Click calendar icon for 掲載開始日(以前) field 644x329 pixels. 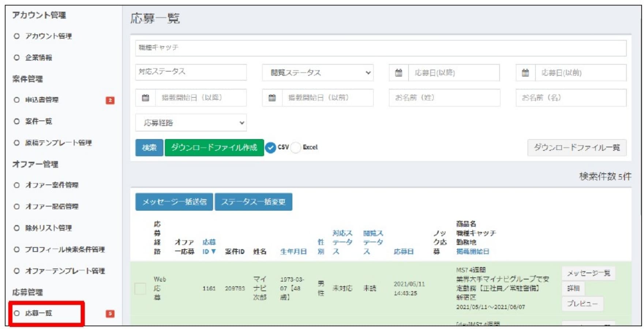[x=272, y=98]
